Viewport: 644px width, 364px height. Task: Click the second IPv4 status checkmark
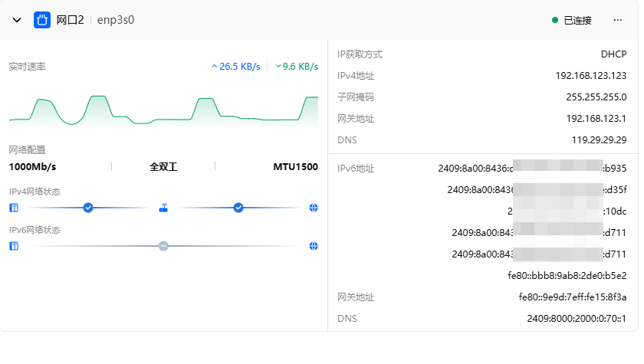[238, 208]
